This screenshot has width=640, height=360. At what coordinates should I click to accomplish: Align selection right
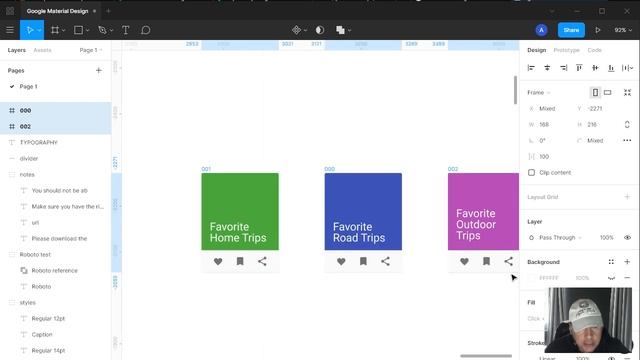(x=563, y=68)
